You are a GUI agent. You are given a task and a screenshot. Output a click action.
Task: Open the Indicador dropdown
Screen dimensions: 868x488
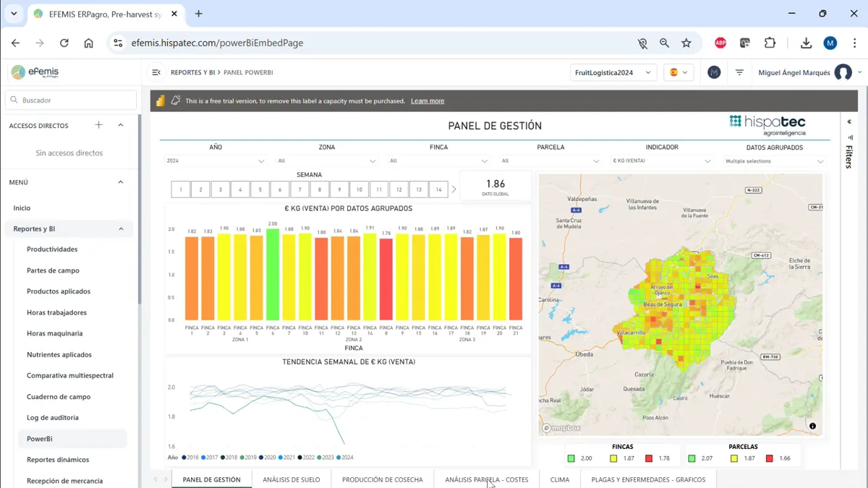click(x=661, y=161)
